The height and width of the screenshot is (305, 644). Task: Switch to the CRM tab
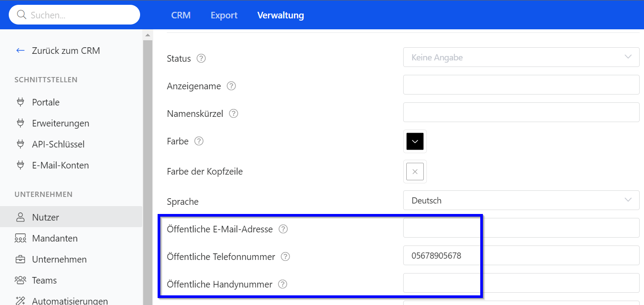[181, 15]
